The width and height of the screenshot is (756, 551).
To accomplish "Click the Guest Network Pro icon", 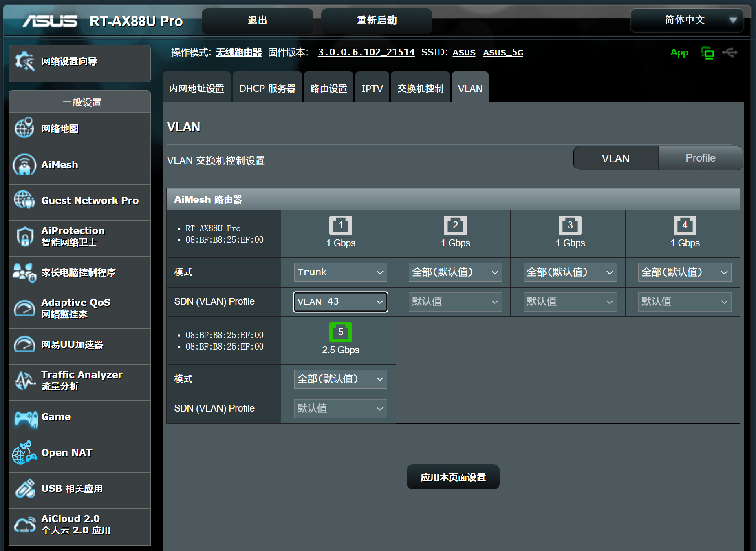I will pos(24,200).
